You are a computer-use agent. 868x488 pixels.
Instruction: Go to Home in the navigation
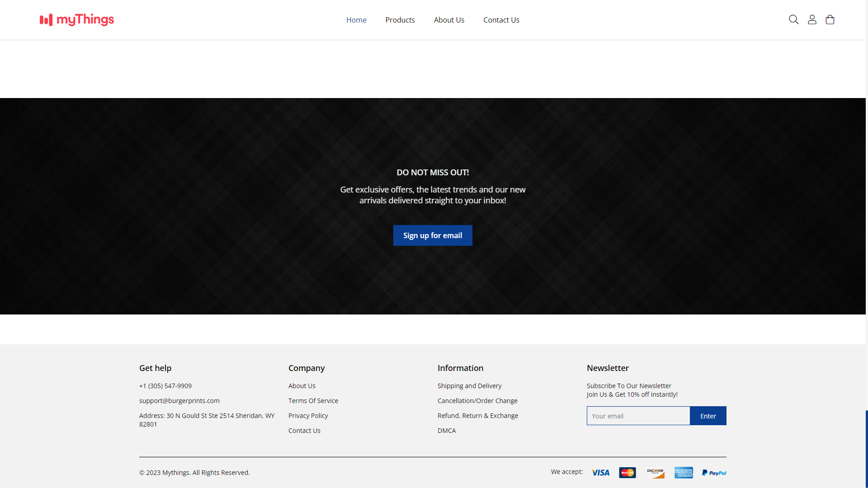tap(356, 20)
